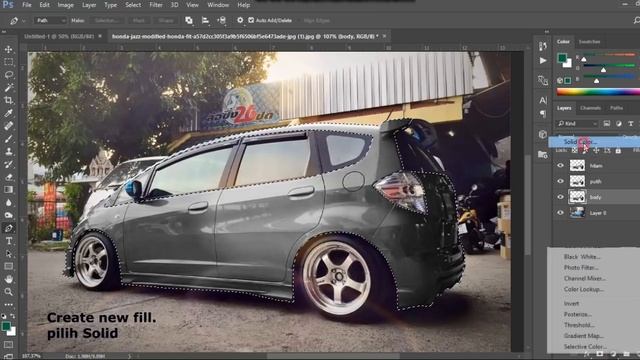Switch to Paths tab
Image resolution: width=640 pixels, height=360 pixels.
pyautogui.click(x=616, y=108)
